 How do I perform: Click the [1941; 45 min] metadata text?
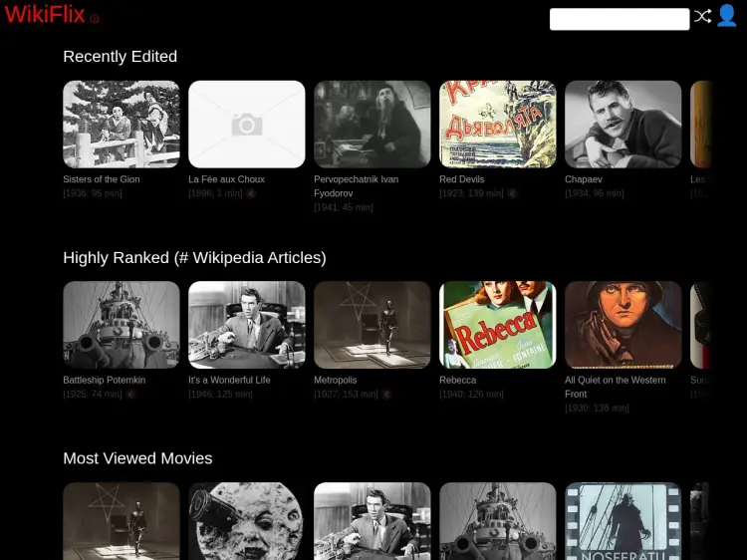[x=343, y=207]
